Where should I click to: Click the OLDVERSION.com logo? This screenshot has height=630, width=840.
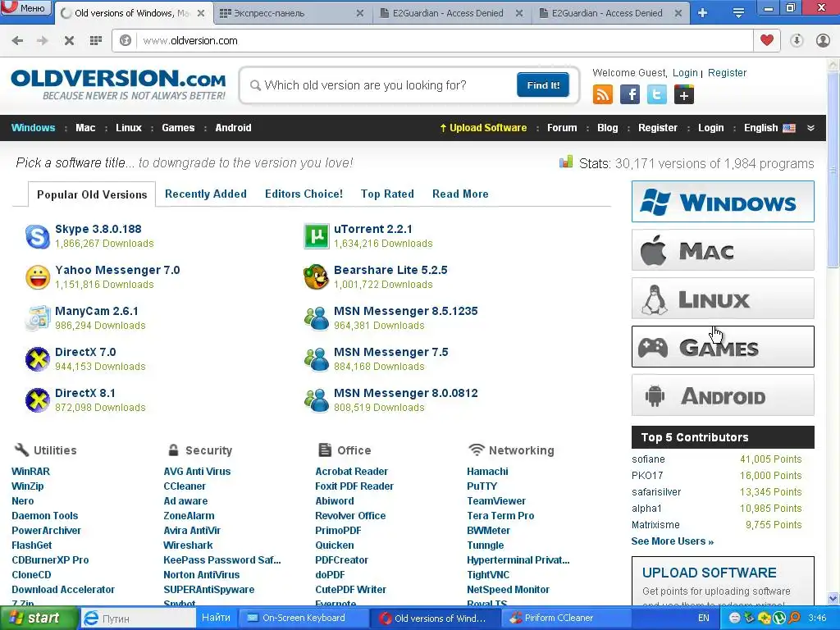click(118, 84)
